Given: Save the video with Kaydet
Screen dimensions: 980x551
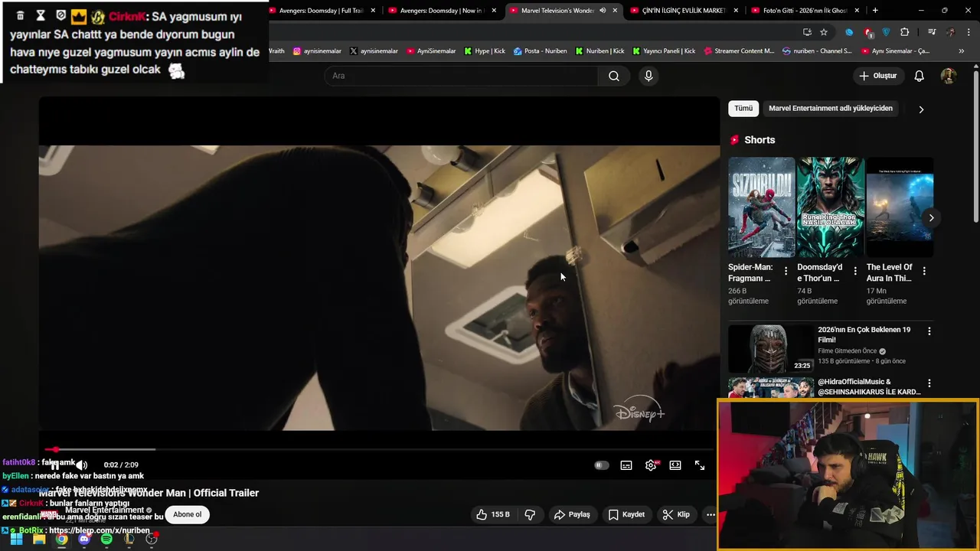Looking at the screenshot, I should pos(626,514).
